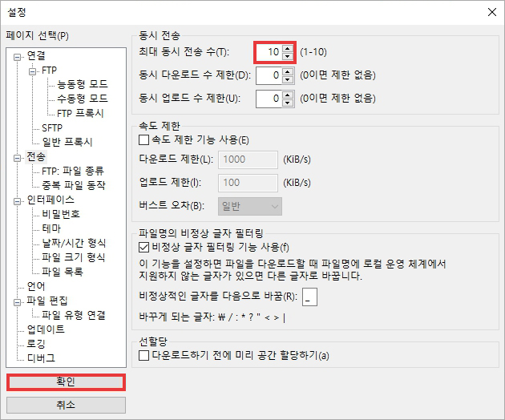The image size is (505, 420).
Task: Open 파일 유형 연결 page
Action: 74,315
